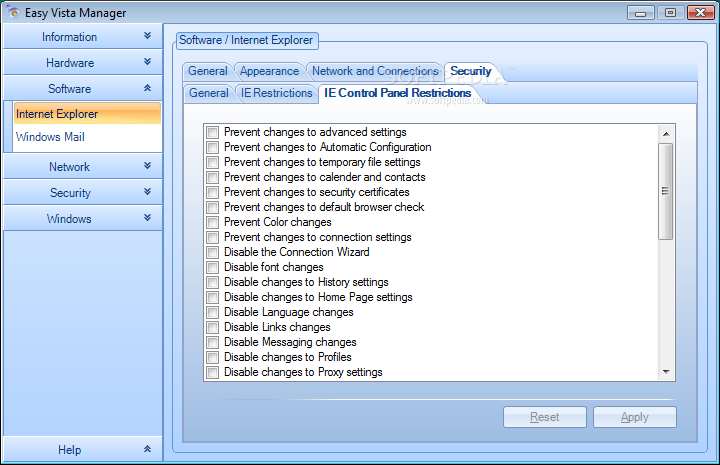Screen dimensions: 720x465
Task: Tick the Disable Messaging changes checkbox
Action: [x=212, y=342]
